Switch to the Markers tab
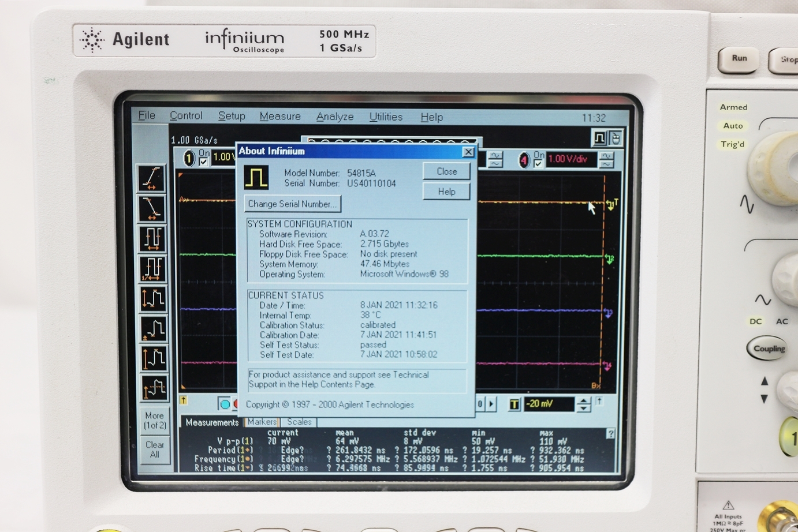Viewport: 798px width, 532px height. pyautogui.click(x=262, y=422)
